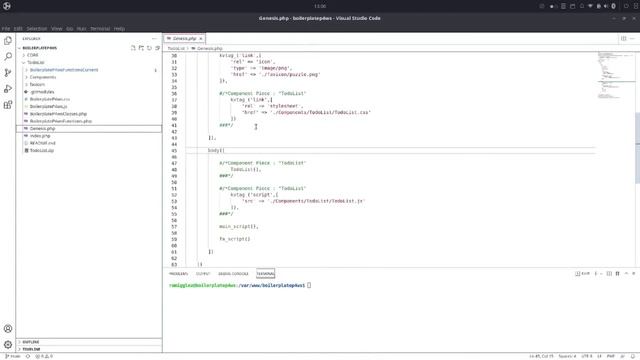Screen dimensions: 640x360
Task: Open the Edit menu
Action: (x=18, y=29)
